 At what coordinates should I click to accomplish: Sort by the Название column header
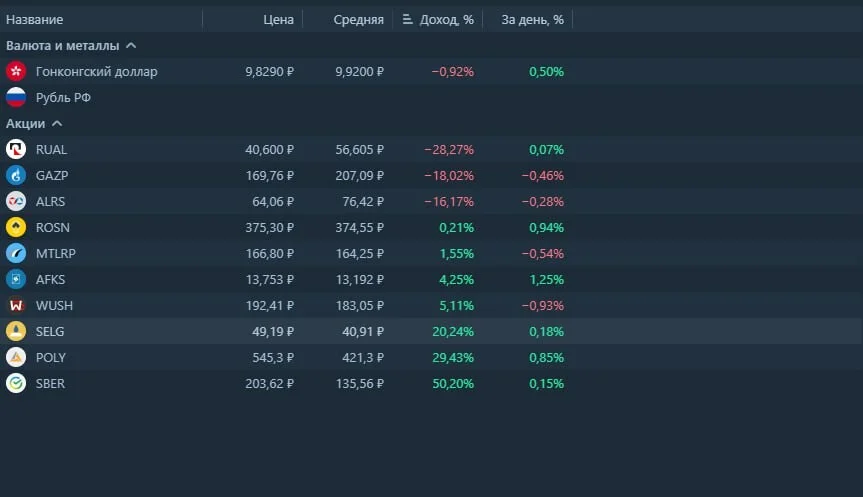(34, 20)
